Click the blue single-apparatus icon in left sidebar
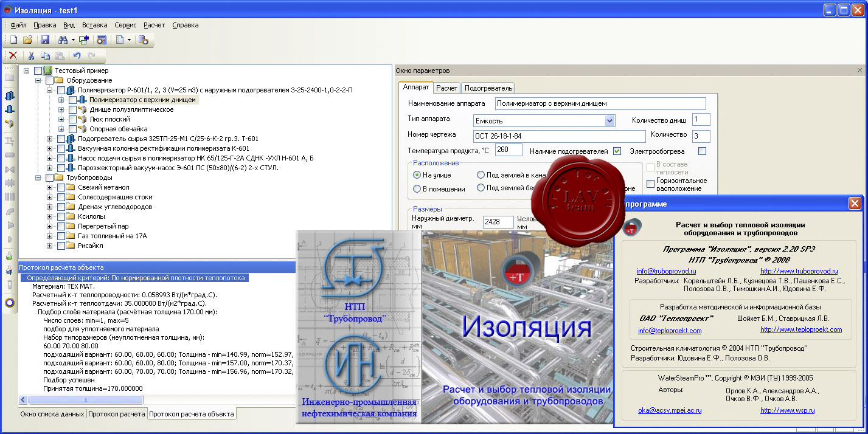The image size is (868, 434). coord(9,109)
